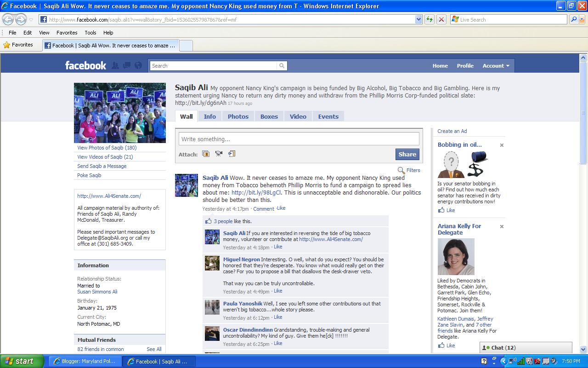The height and width of the screenshot is (368, 588).
Task: Open View Videos of Saqib (21)
Action: tap(105, 157)
